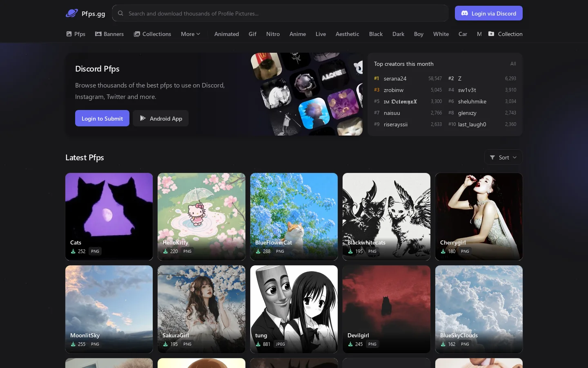Select the White category tag
The width and height of the screenshot is (588, 368).
[441, 34]
